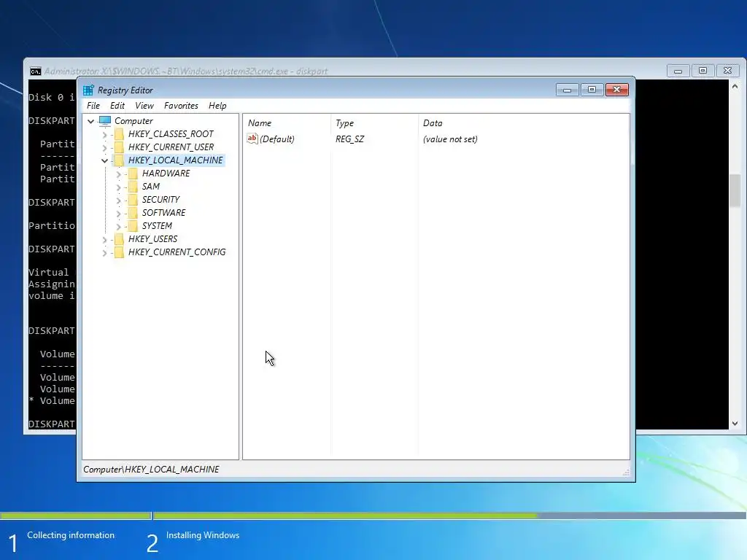Image resolution: width=747 pixels, height=560 pixels.
Task: Click the (Default) string value icon
Action: 252,139
